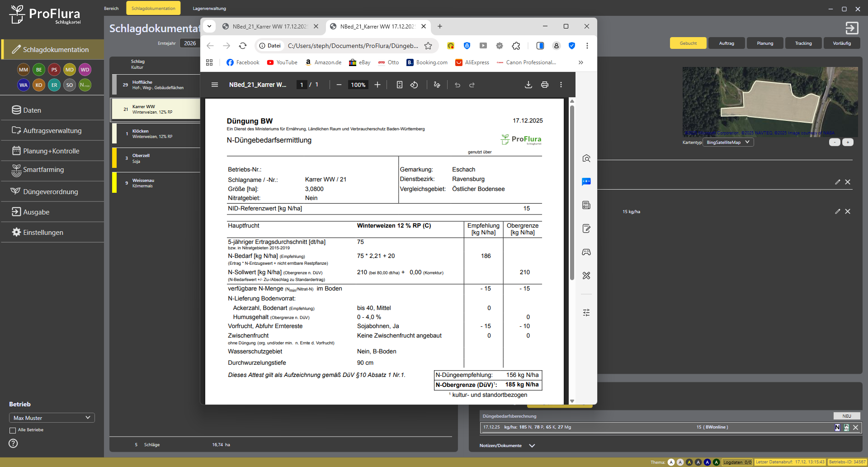
Task: Bookmark this page with star icon
Action: click(428, 46)
